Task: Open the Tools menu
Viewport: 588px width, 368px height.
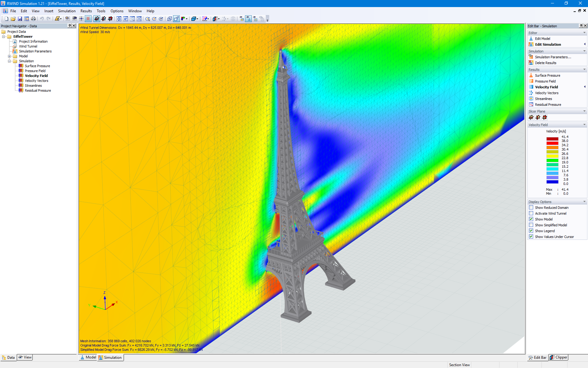Action: (101, 11)
